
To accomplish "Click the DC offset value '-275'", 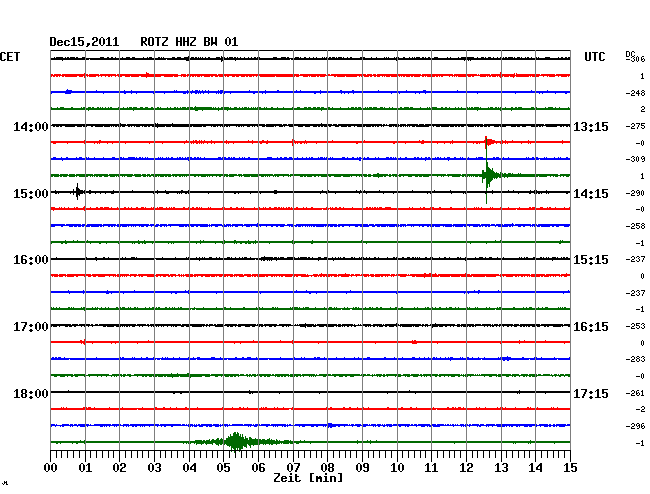I will click(x=635, y=126).
